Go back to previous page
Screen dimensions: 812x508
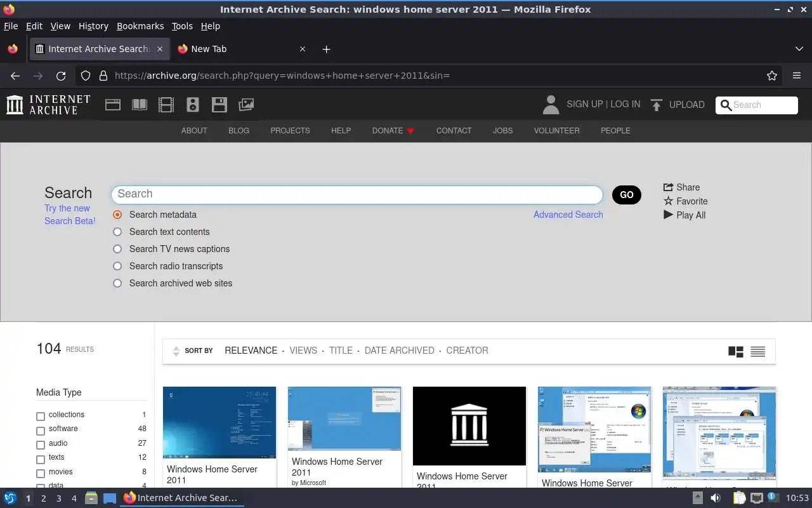[15, 76]
